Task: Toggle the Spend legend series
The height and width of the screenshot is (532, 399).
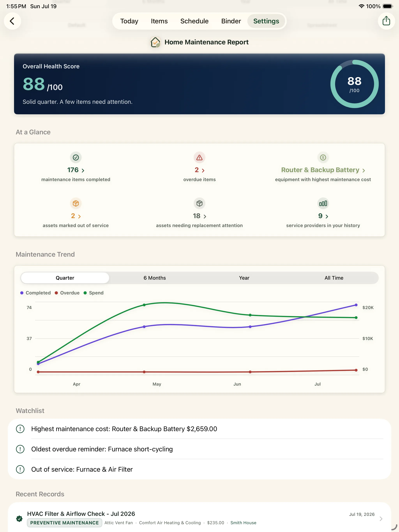Action: [x=94, y=293]
